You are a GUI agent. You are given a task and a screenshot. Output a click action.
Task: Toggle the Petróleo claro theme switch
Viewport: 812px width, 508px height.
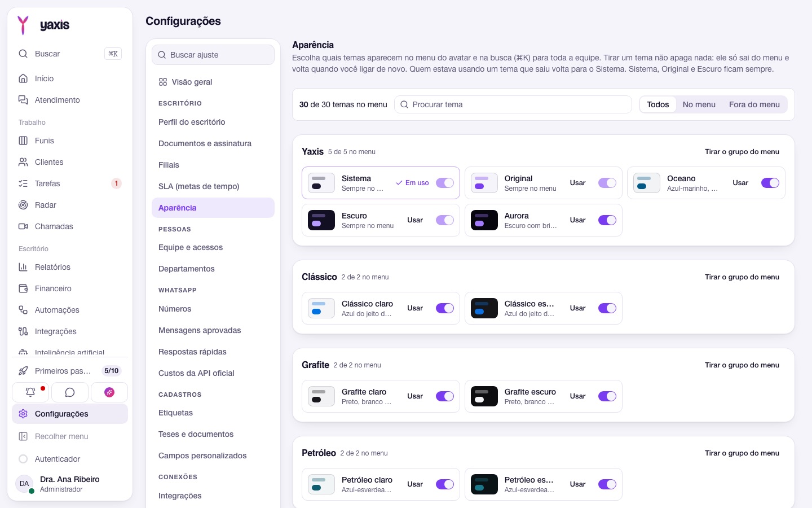[x=445, y=484]
